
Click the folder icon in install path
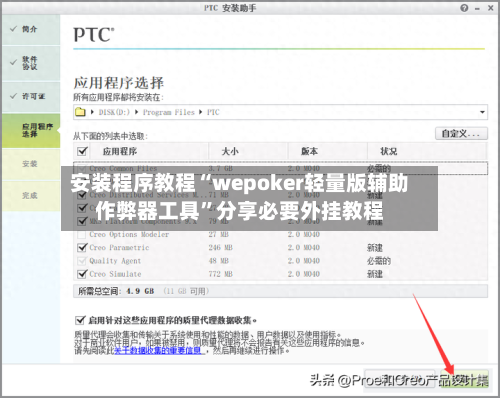click(80, 112)
